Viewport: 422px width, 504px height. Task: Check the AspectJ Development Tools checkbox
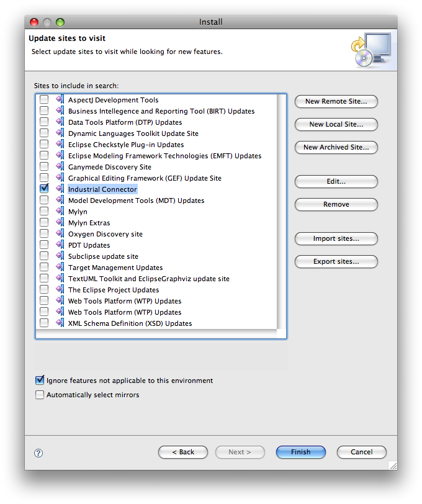[44, 99]
